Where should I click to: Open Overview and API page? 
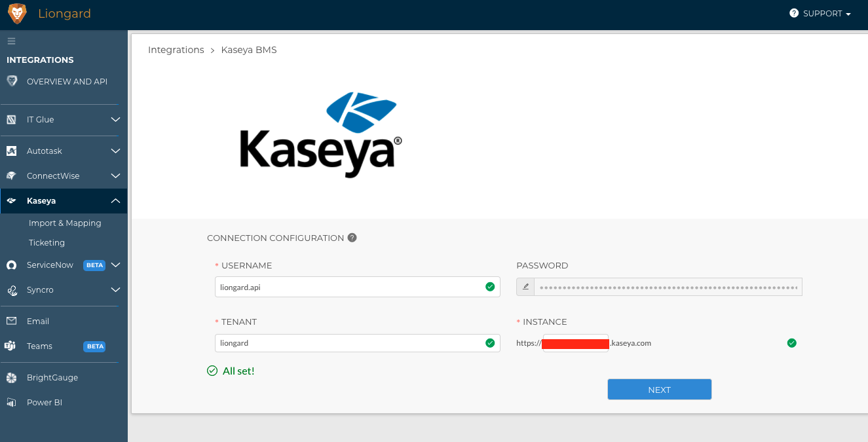click(x=67, y=82)
